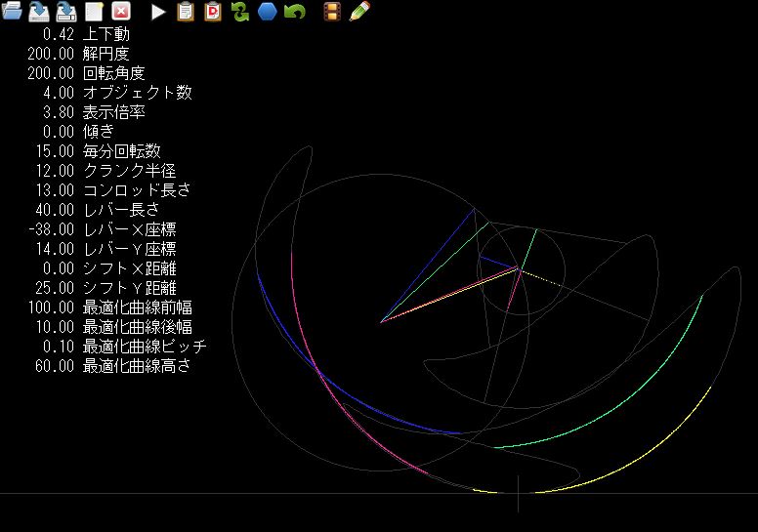Click the レバーY座標 parameter label

click(130, 249)
